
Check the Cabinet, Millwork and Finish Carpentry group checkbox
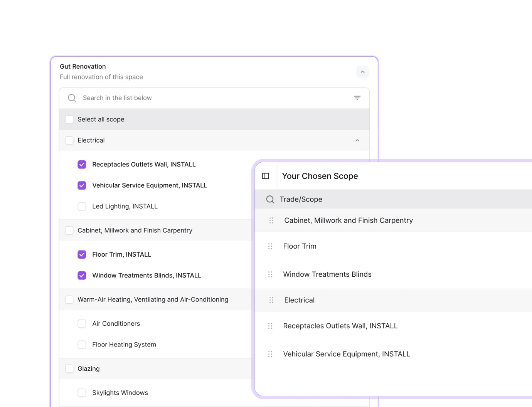[69, 230]
